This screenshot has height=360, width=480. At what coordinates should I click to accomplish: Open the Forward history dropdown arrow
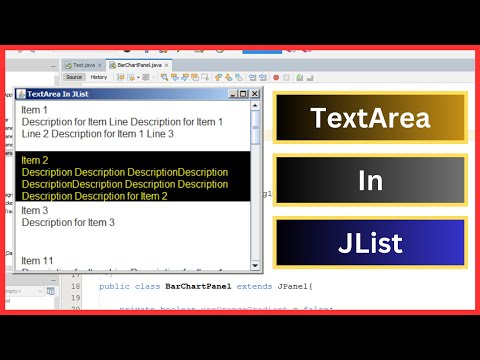point(153,77)
